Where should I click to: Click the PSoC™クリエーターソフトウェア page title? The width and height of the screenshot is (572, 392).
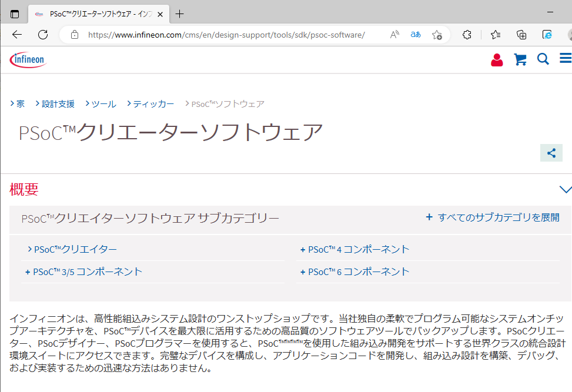pos(170,132)
